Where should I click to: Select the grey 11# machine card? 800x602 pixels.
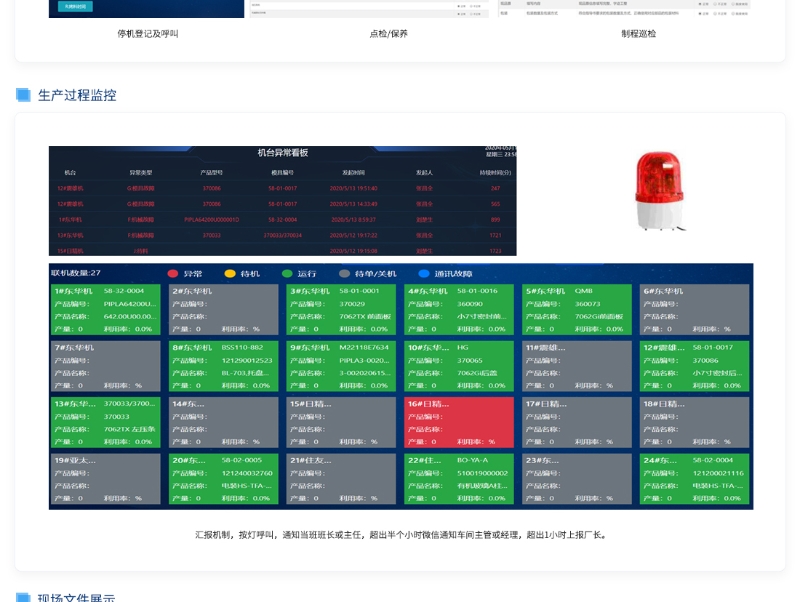click(x=577, y=366)
